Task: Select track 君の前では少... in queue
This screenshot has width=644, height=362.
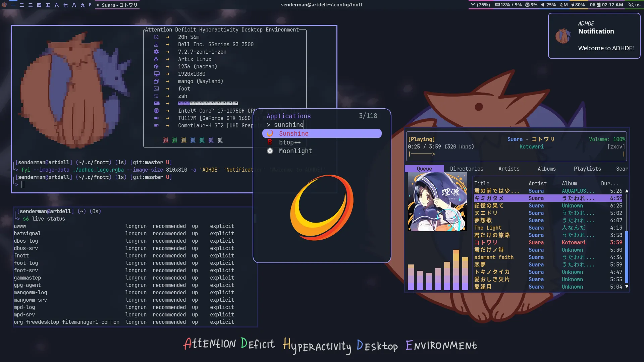Action: click(x=548, y=191)
